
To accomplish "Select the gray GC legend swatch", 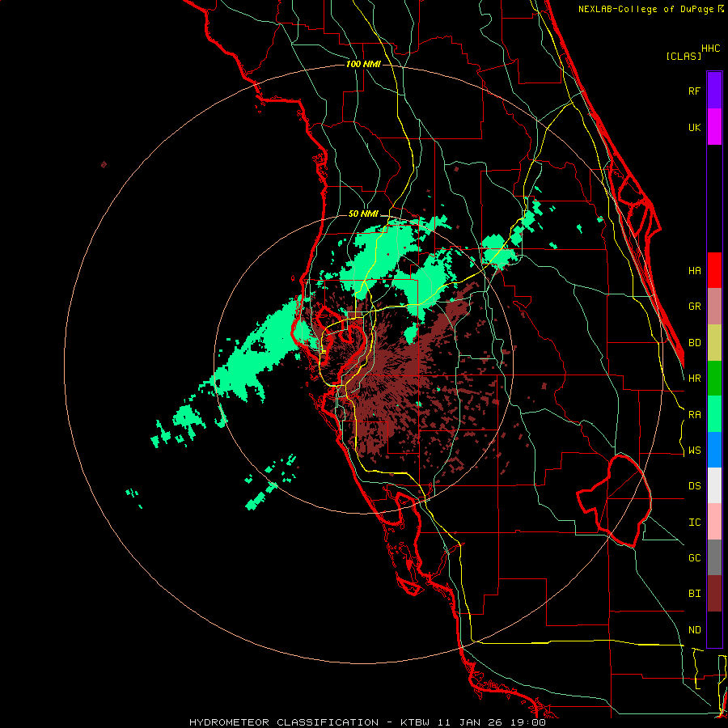I will click(x=714, y=557).
